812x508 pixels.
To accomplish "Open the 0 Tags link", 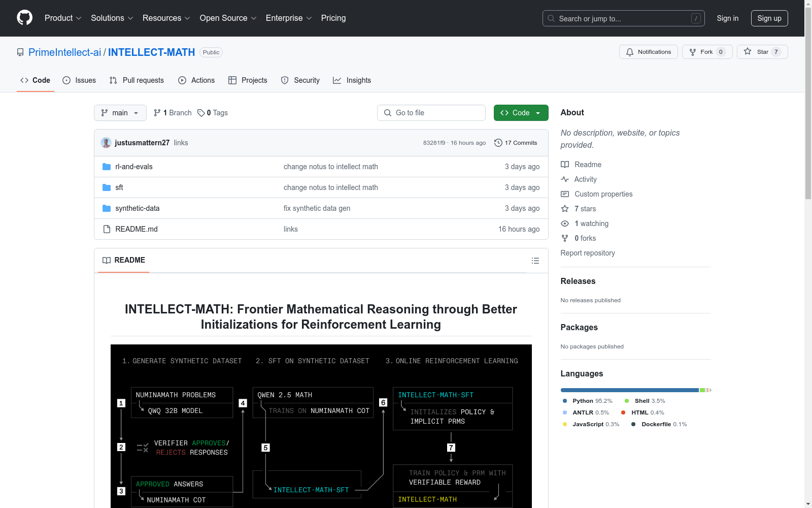I will (x=213, y=113).
